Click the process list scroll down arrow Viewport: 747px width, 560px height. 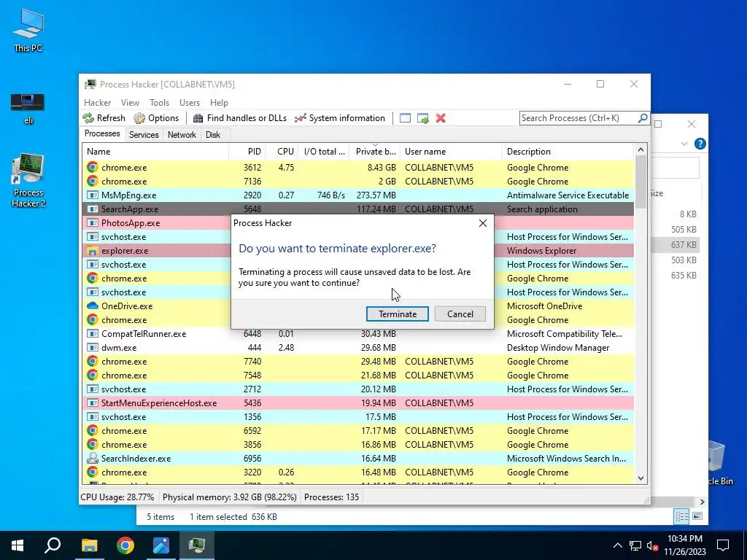[x=640, y=478]
